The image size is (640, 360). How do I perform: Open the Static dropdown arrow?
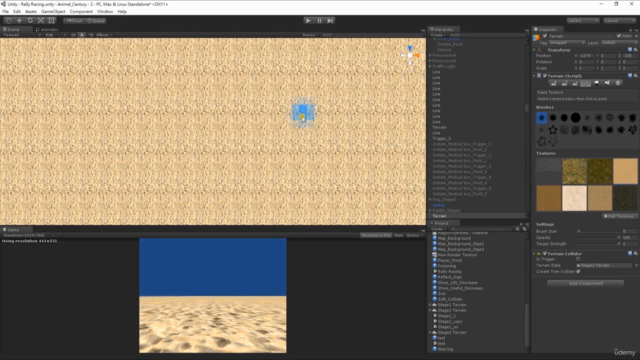point(636,36)
